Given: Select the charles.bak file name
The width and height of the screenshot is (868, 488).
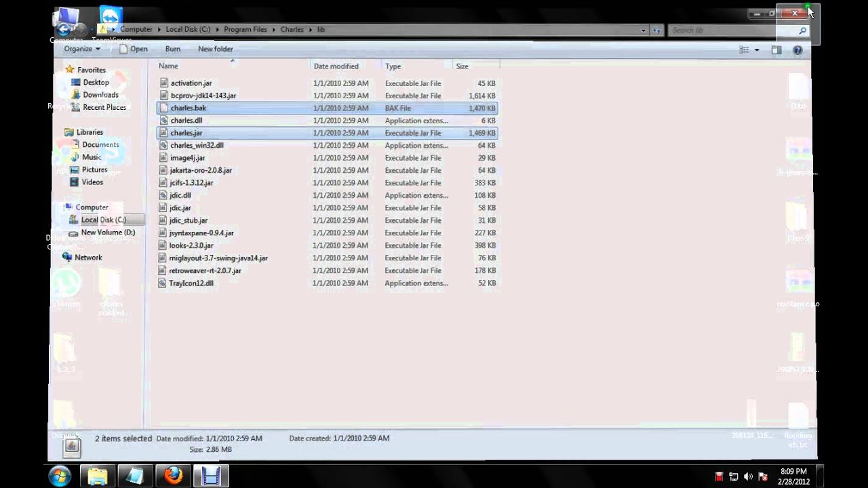Looking at the screenshot, I should (189, 108).
